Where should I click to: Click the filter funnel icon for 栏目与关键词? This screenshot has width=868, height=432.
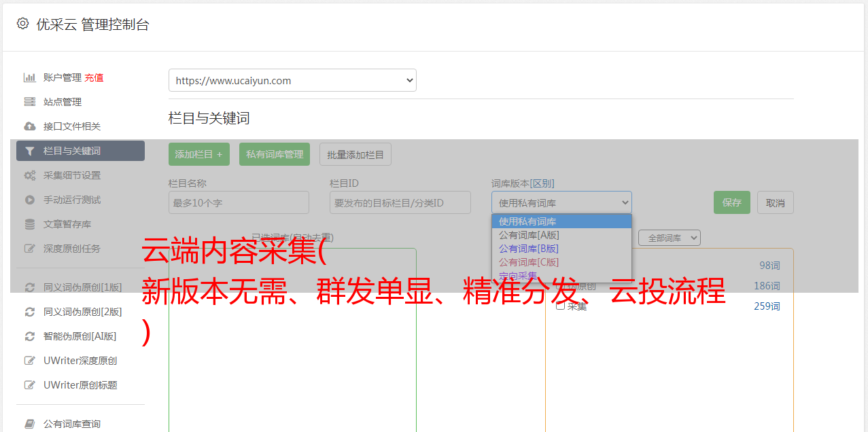pos(30,151)
